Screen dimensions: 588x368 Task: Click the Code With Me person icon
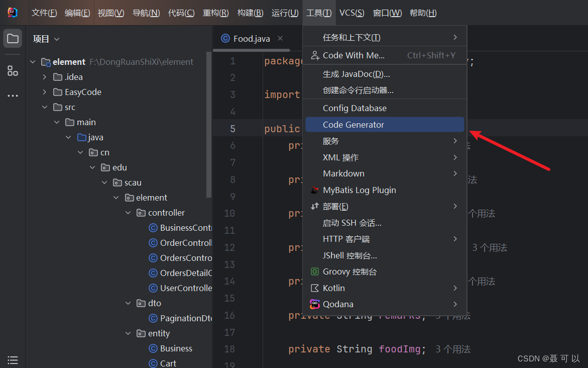[x=315, y=56]
